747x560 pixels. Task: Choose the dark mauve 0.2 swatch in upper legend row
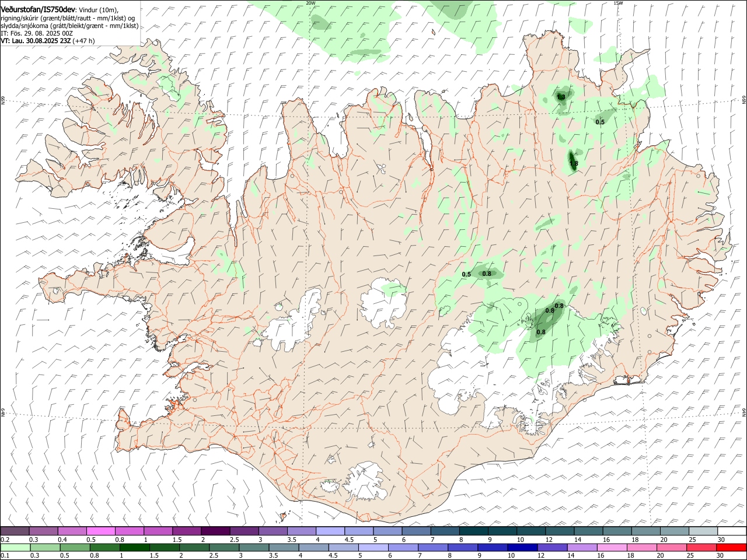(15, 531)
